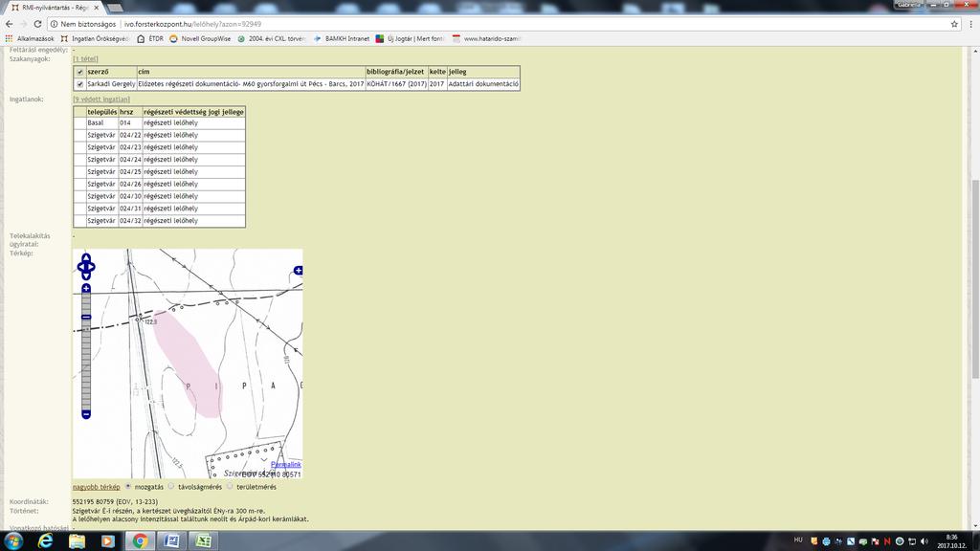Open the 'nagyobb térkép' larger map link
The width and height of the screenshot is (980, 551).
click(x=97, y=487)
